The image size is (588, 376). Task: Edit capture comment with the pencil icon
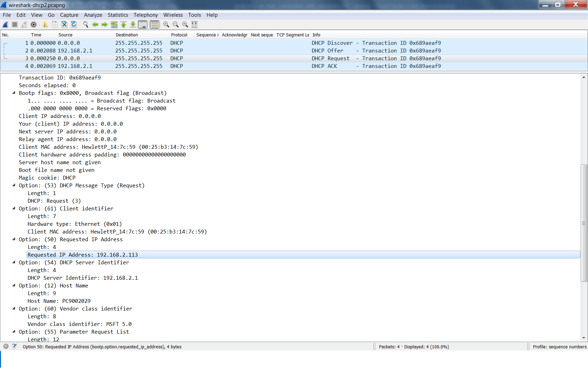coord(14,347)
